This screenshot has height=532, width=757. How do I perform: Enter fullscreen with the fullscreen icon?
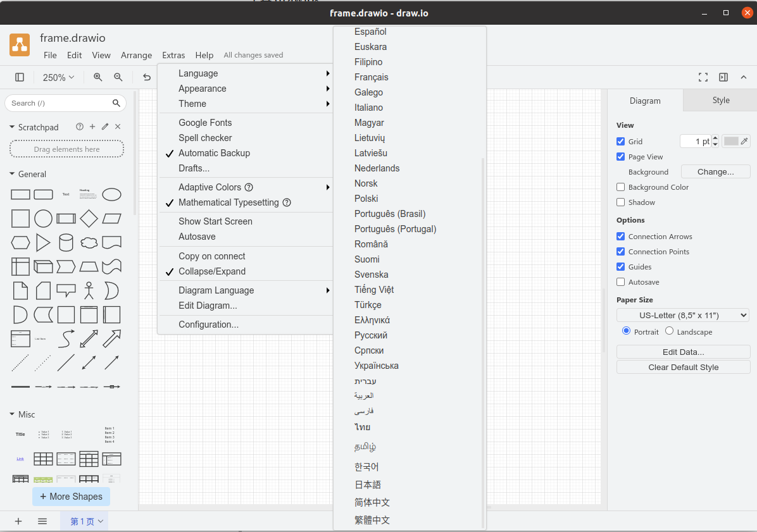coord(703,77)
